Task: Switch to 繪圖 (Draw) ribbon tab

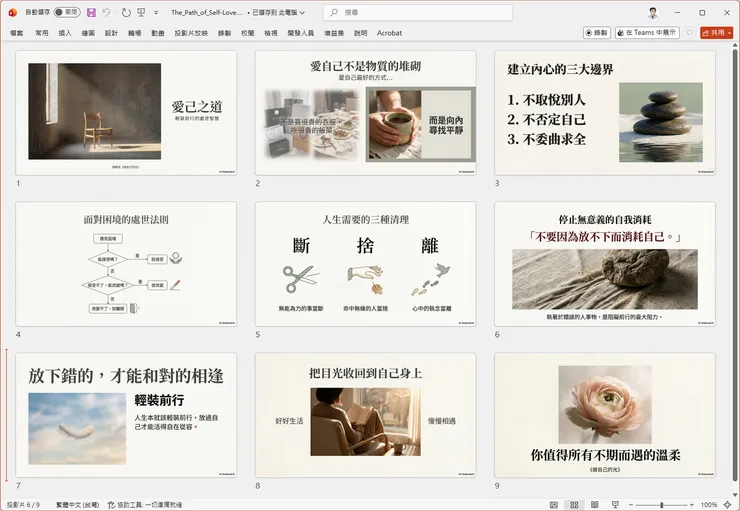Action: (88, 33)
